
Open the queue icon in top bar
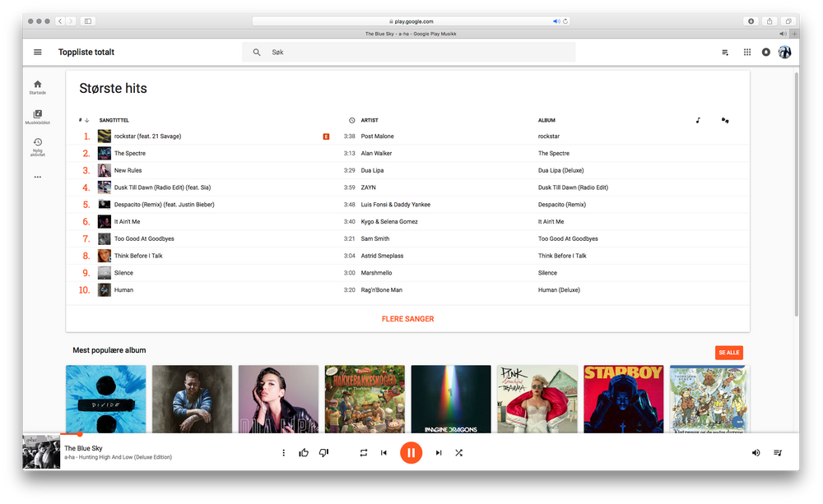[725, 52]
